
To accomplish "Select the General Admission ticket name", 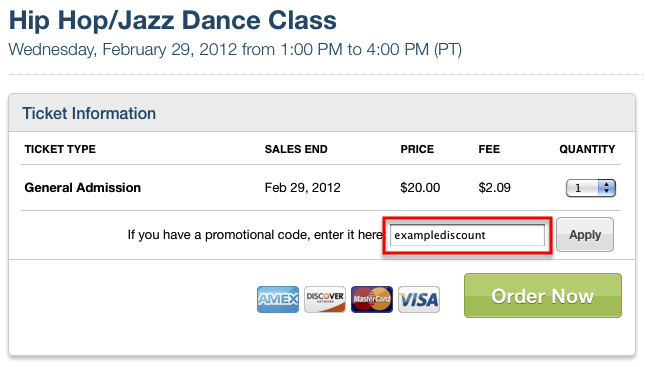I will click(83, 188).
